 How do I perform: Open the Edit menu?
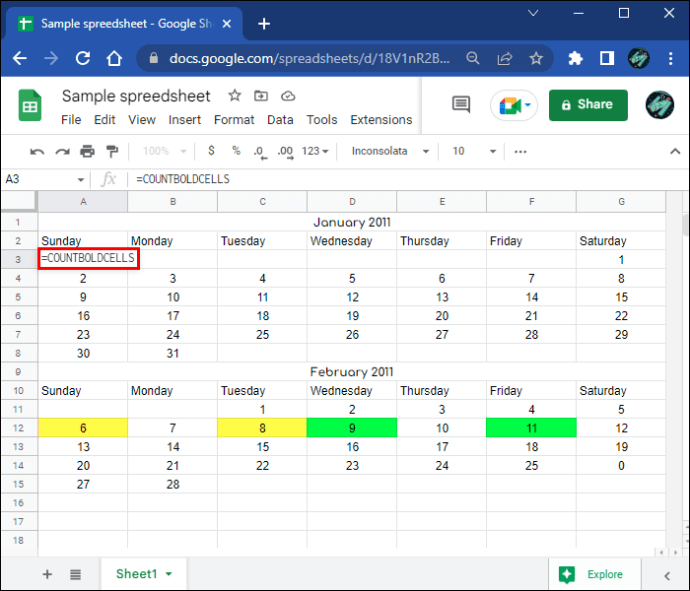(x=104, y=120)
